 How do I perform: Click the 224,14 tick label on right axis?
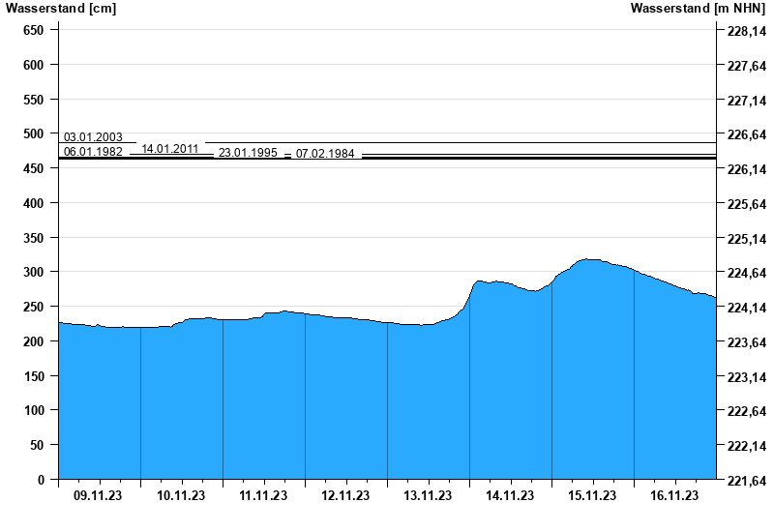[x=746, y=308]
